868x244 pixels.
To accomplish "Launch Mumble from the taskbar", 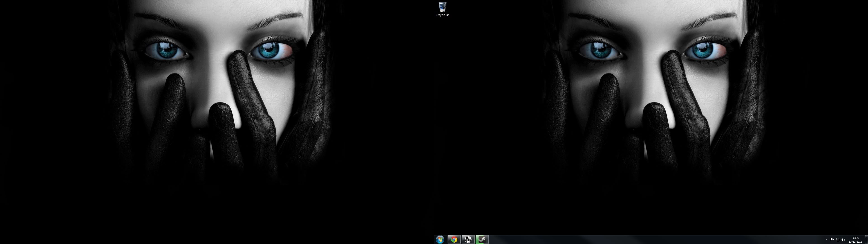I will click(x=468, y=240).
